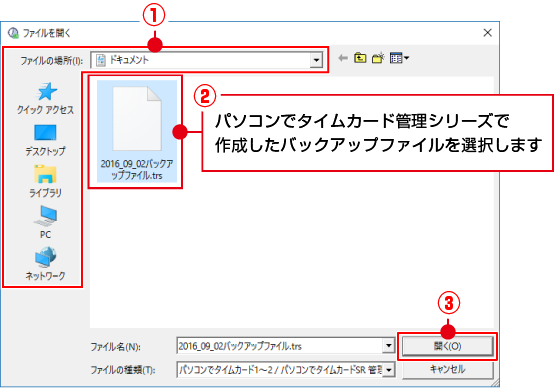Open the view menu icon
555x389 pixels.
pyautogui.click(x=399, y=58)
